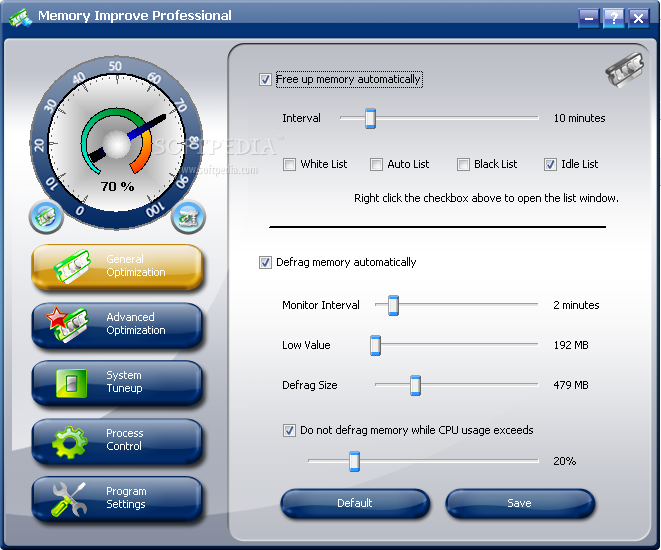This screenshot has height=550, width=661.
Task: Enable the Auto List checkbox
Action: click(x=376, y=164)
